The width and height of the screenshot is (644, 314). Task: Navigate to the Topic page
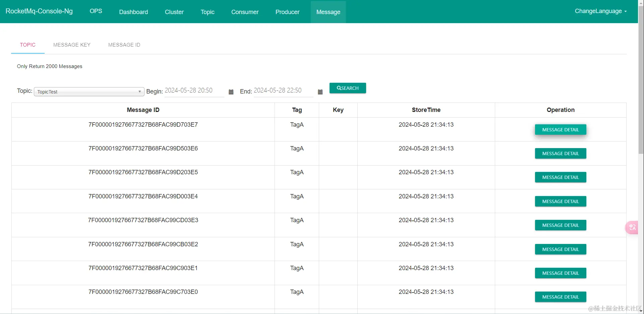(x=208, y=12)
